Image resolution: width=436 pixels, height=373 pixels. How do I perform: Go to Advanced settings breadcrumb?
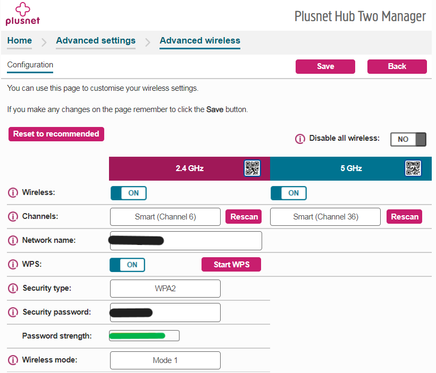96,41
